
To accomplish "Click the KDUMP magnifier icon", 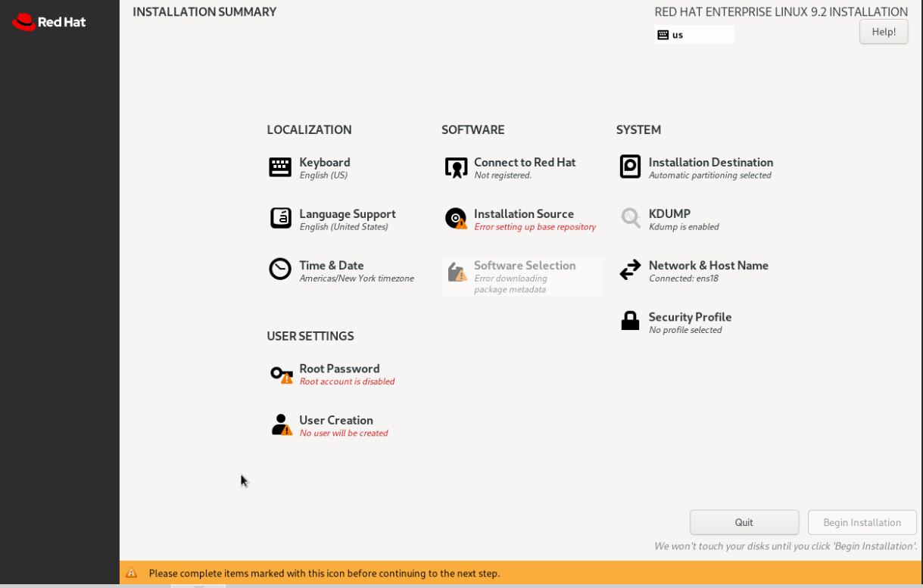I will pyautogui.click(x=630, y=218).
